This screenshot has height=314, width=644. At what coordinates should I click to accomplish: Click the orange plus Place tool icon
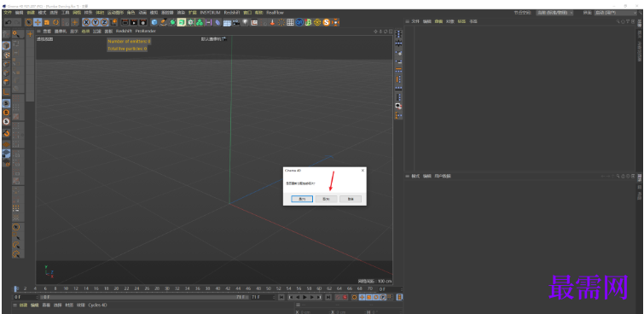point(75,22)
